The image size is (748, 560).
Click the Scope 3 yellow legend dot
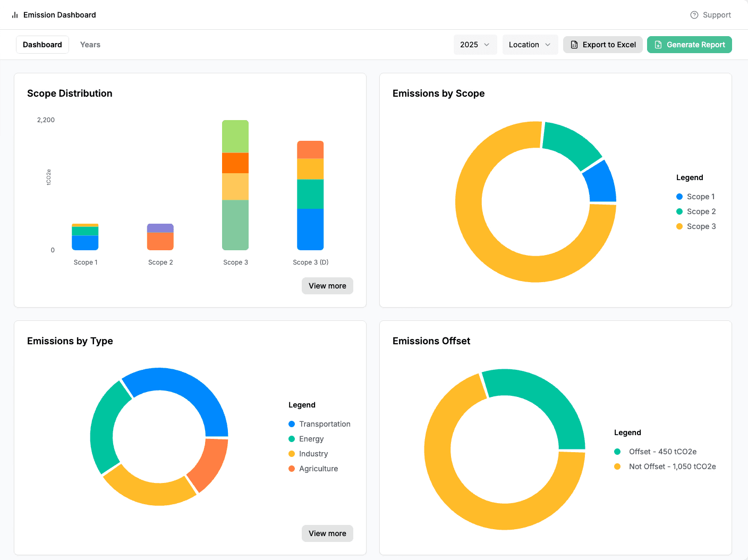(x=679, y=226)
